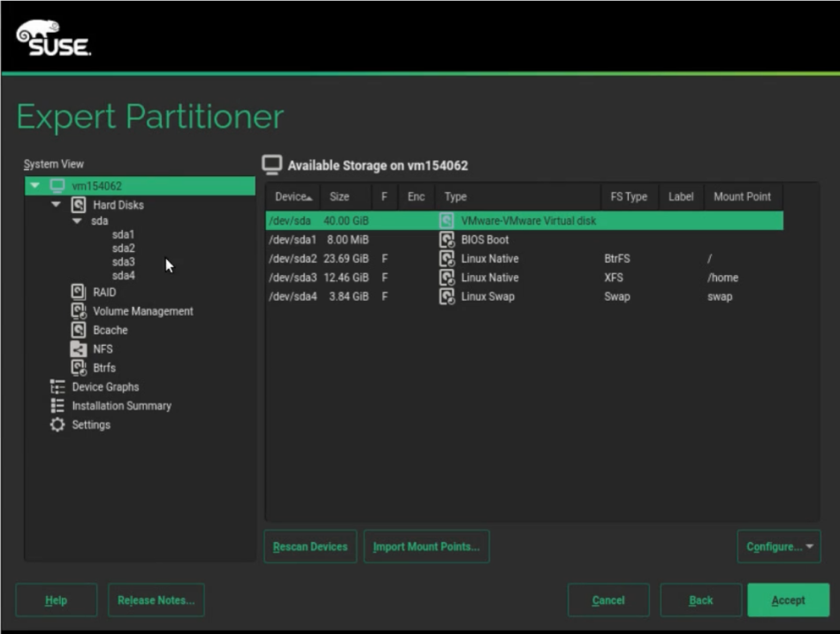Open the NFS share icon
840x634 pixels.
[79, 348]
